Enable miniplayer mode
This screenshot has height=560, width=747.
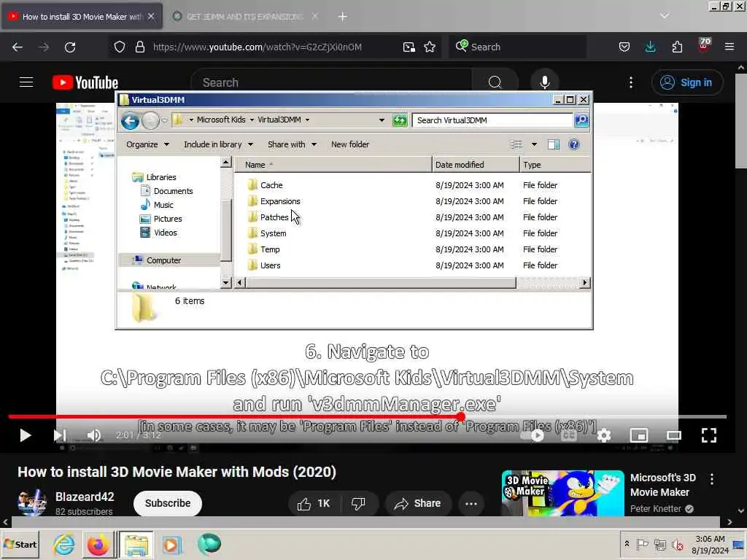coord(639,435)
